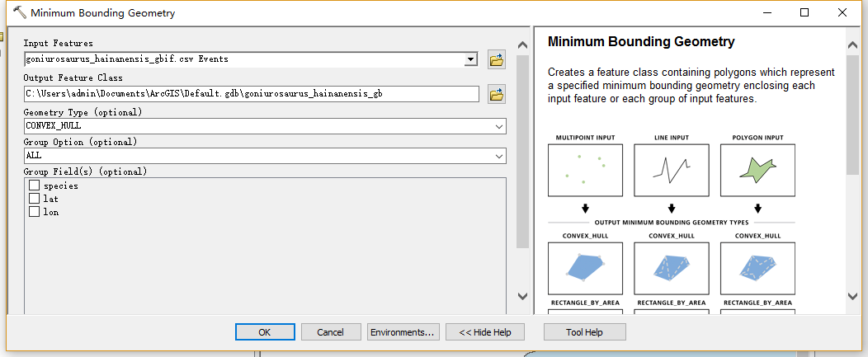This screenshot has height=357, width=868.
Task: Open the Input Features dropdown arrow
Action: [471, 59]
